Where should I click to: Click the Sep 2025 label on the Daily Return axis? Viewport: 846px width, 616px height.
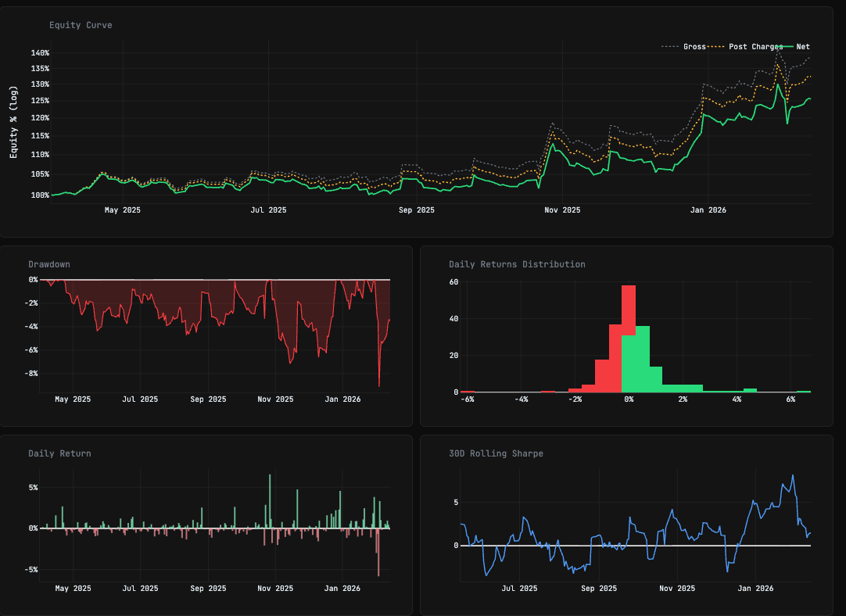[208, 589]
